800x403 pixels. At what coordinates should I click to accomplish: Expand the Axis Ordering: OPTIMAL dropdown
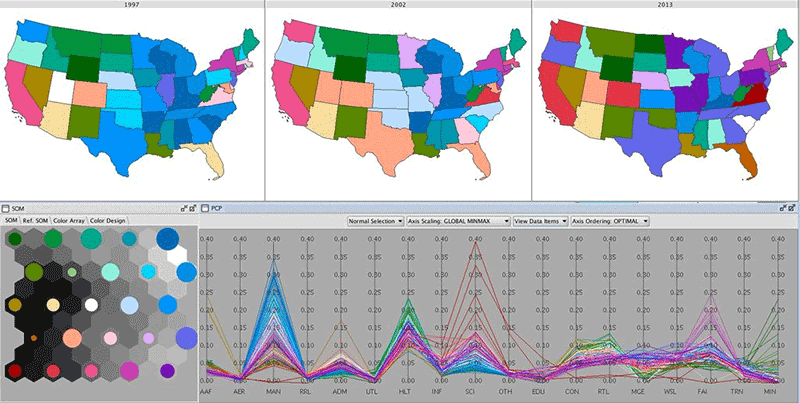610,220
